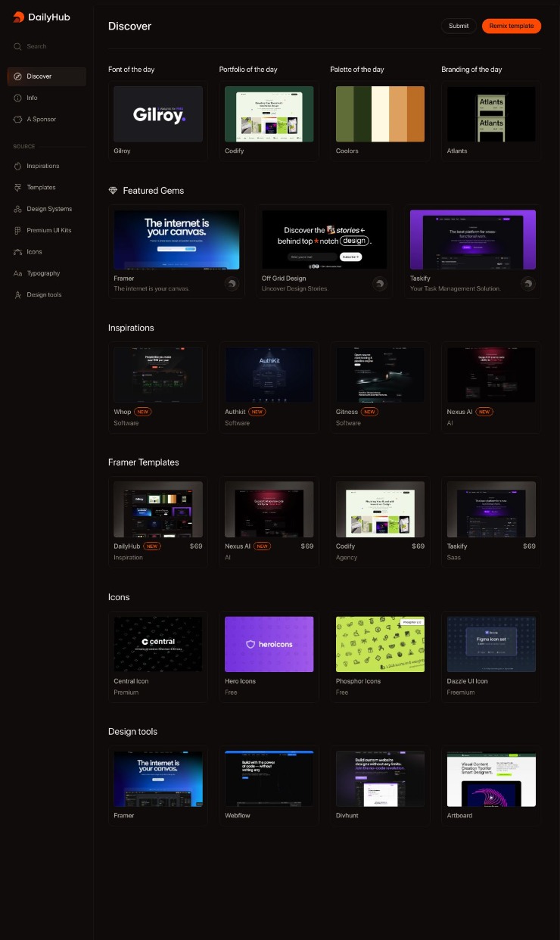Open the Off Grid Design featured thumbnail
This screenshot has height=940, width=560.
[x=325, y=240]
